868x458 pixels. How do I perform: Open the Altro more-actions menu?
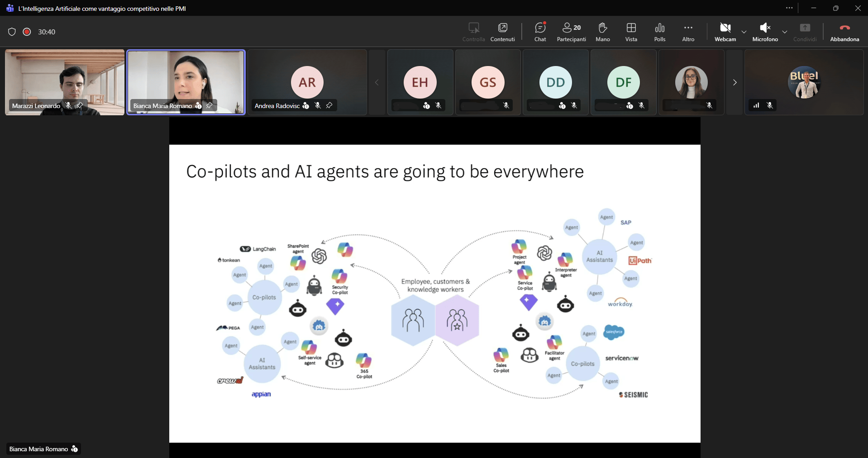(688, 32)
